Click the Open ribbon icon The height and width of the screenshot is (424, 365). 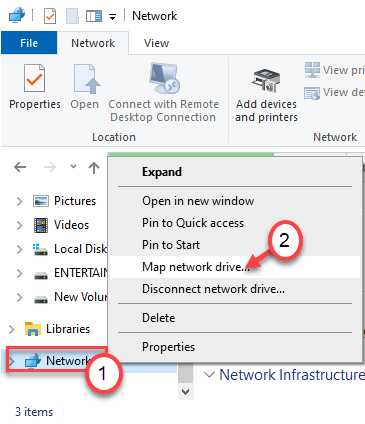[87, 79]
